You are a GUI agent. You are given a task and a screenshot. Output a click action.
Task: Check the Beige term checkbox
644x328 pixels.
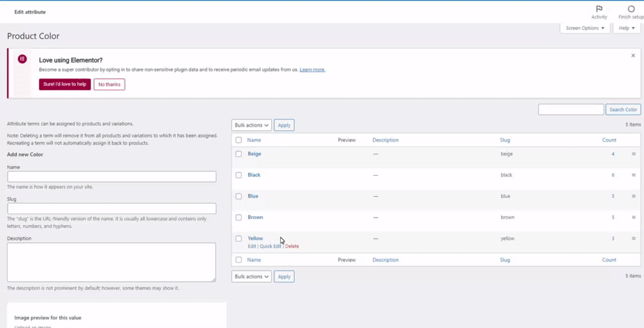pos(238,154)
